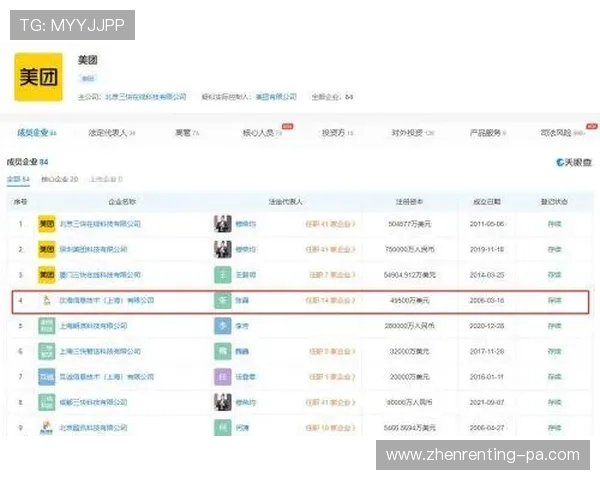Open the 司法风险 tab

(x=563, y=133)
